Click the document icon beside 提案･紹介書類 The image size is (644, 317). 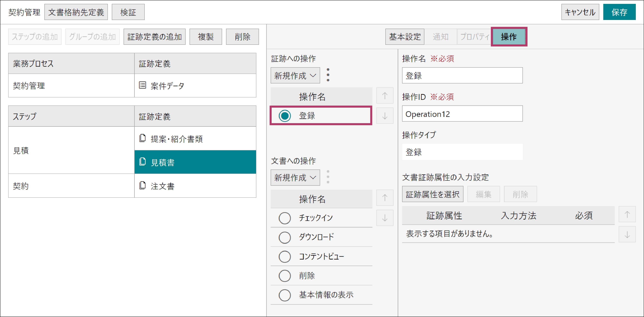coord(143,138)
